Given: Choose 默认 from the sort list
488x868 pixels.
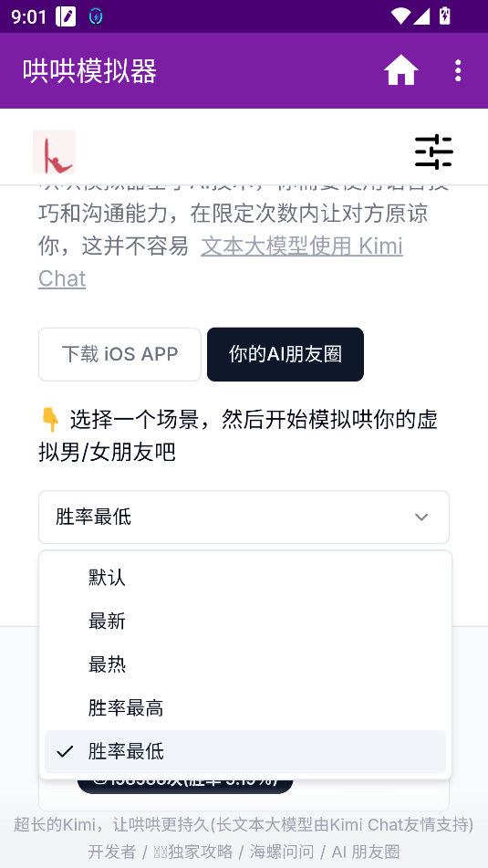Looking at the screenshot, I should pyautogui.click(x=245, y=578).
